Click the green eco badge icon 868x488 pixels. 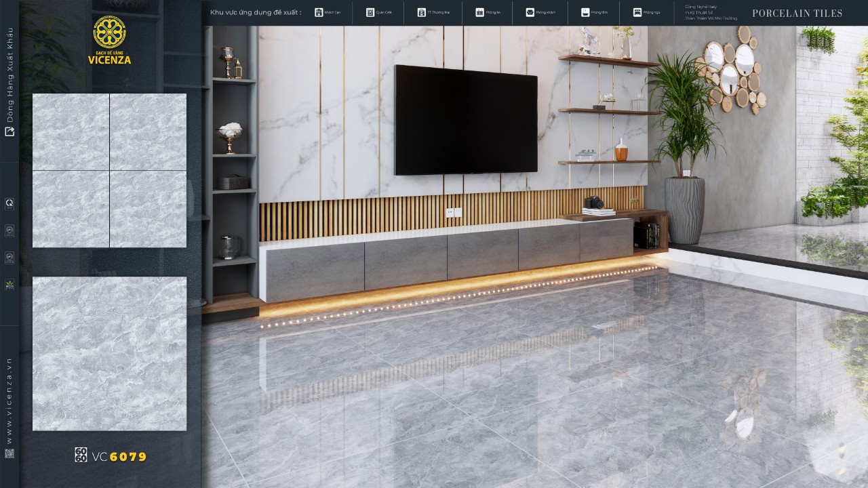[9, 284]
